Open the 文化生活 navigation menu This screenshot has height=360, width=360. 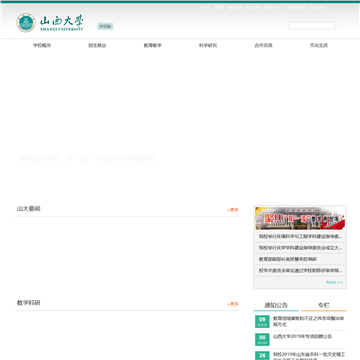[x=319, y=45]
